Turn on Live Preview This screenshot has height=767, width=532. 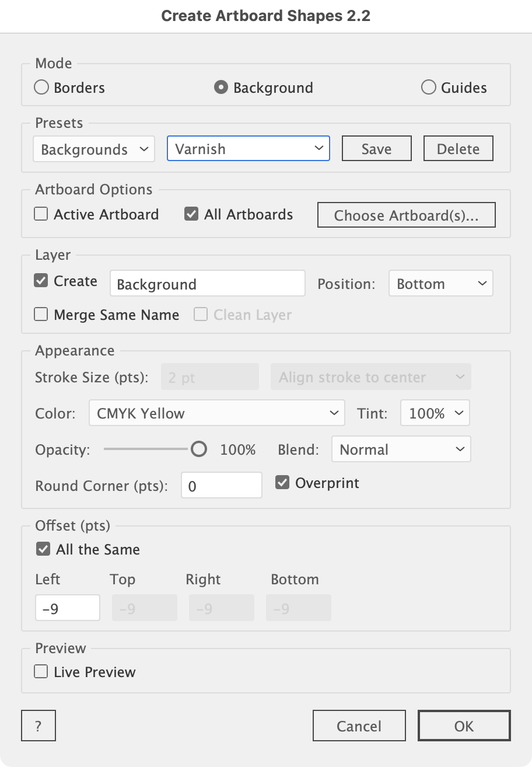point(41,672)
